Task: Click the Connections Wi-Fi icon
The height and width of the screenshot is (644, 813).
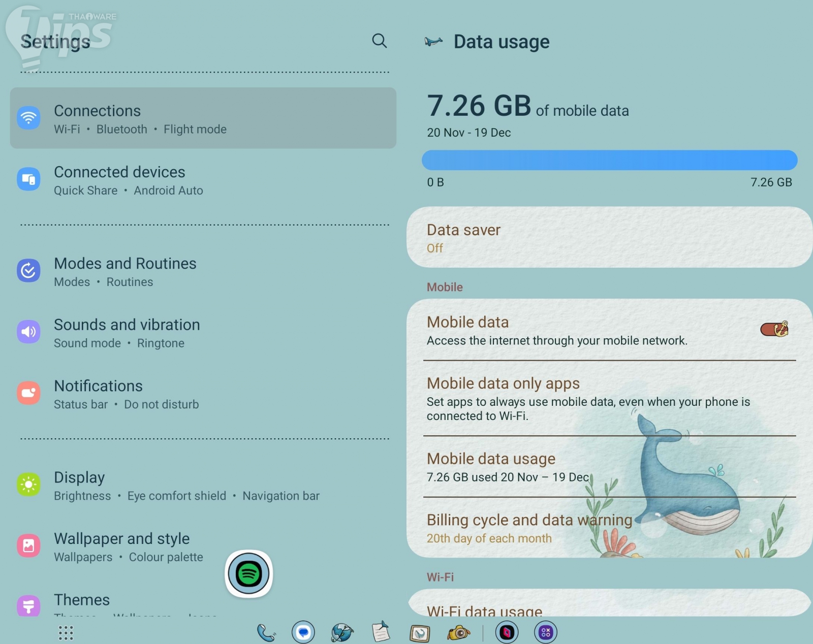Action: [x=28, y=118]
